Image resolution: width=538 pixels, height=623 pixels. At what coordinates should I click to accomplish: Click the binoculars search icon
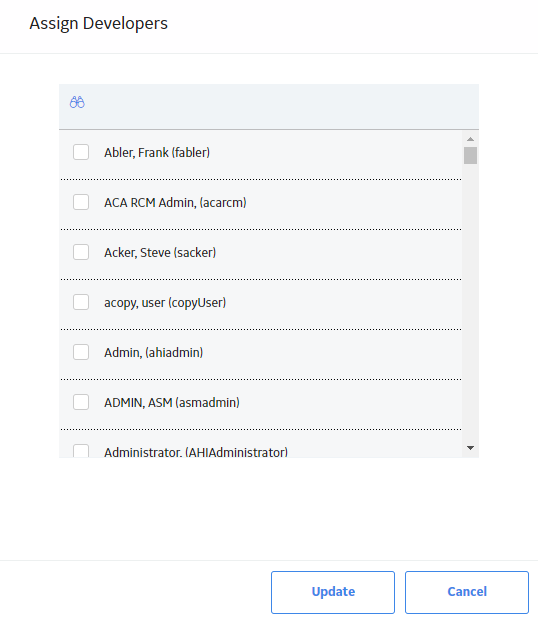77,103
